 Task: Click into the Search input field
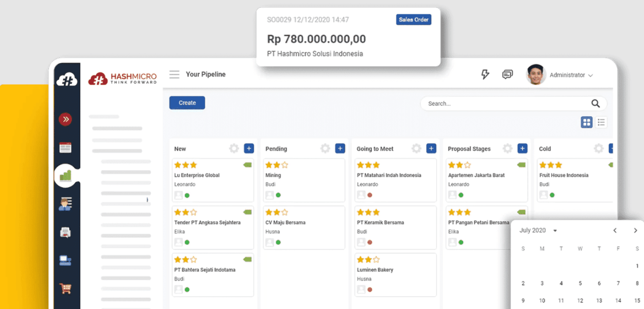point(513,104)
